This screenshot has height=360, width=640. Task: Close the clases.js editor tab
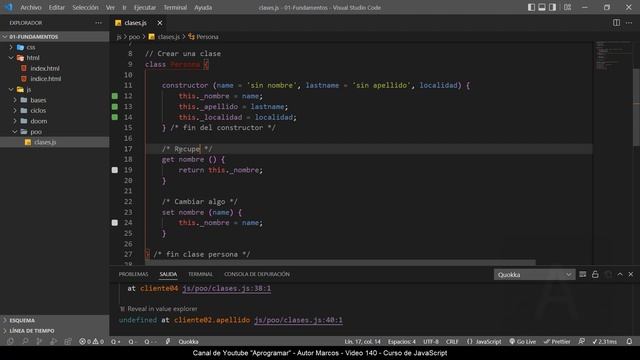point(160,23)
